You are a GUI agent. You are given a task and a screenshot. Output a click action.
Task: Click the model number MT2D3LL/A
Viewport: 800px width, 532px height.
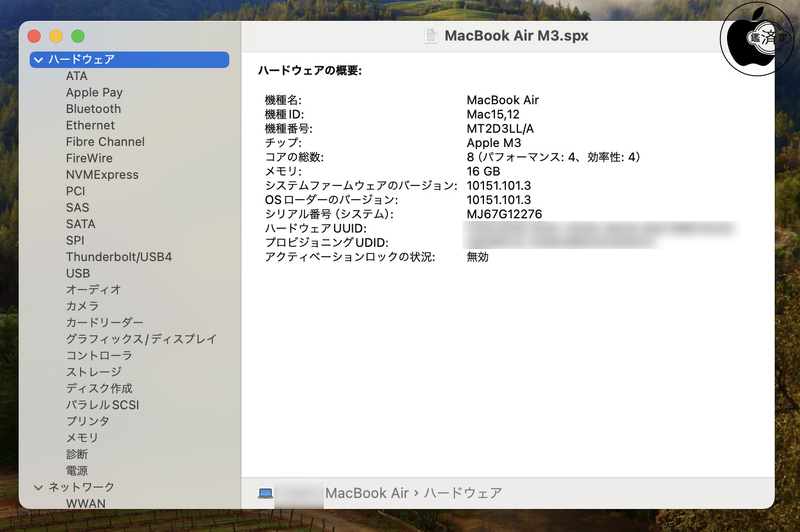tap(500, 128)
